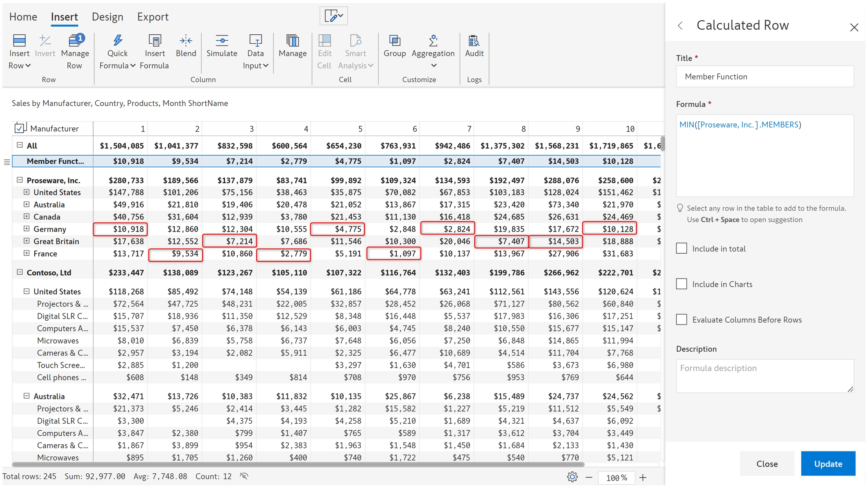This screenshot has height=488, width=868.
Task: Open the Export tab
Action: 153,17
